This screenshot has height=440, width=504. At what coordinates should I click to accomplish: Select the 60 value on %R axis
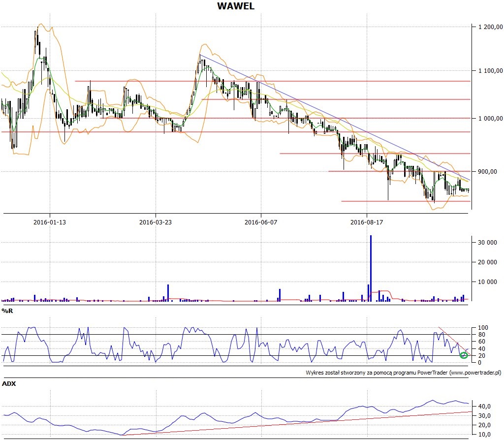tap(481, 342)
